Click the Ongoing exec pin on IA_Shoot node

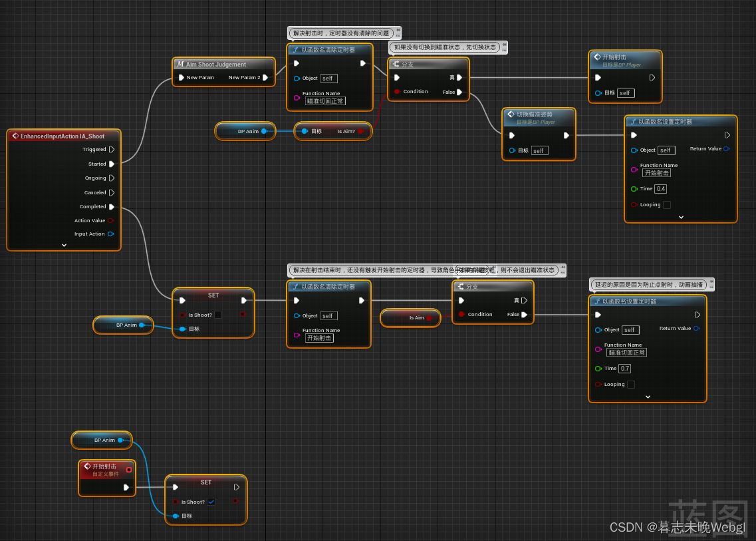(x=112, y=178)
